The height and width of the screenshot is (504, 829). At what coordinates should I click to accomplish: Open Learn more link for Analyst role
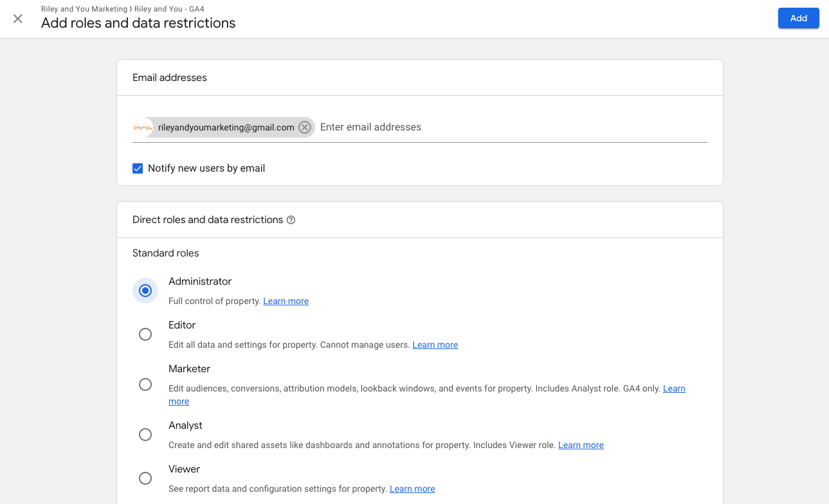pos(581,445)
